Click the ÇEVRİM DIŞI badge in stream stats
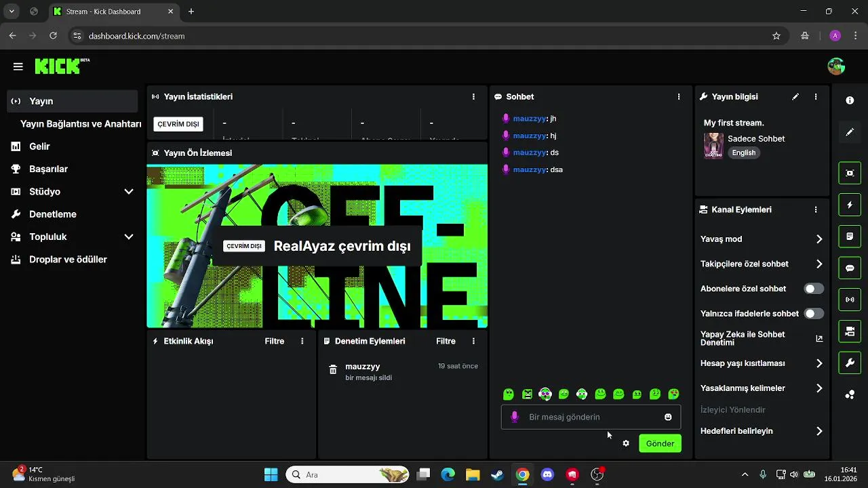The image size is (868, 488). [x=178, y=124]
